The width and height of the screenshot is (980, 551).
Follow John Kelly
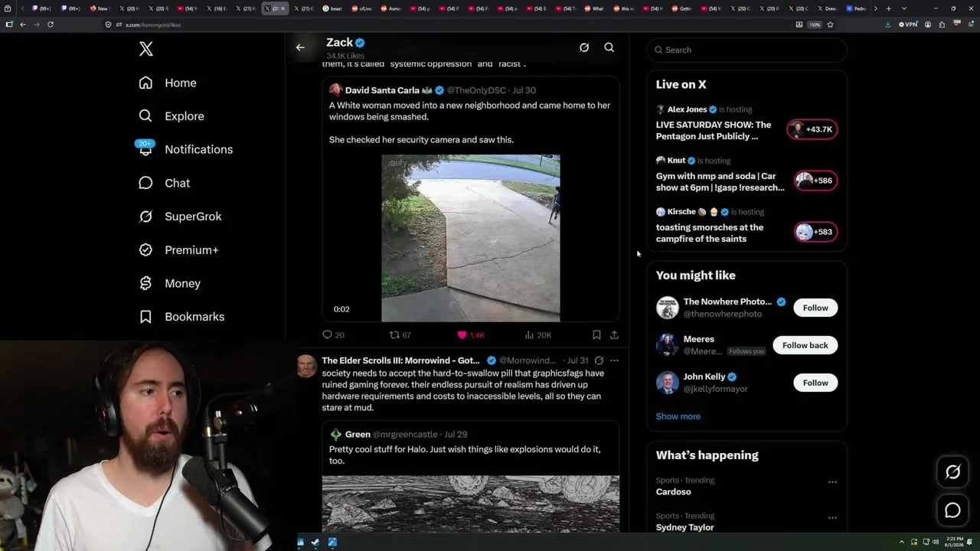pos(815,383)
